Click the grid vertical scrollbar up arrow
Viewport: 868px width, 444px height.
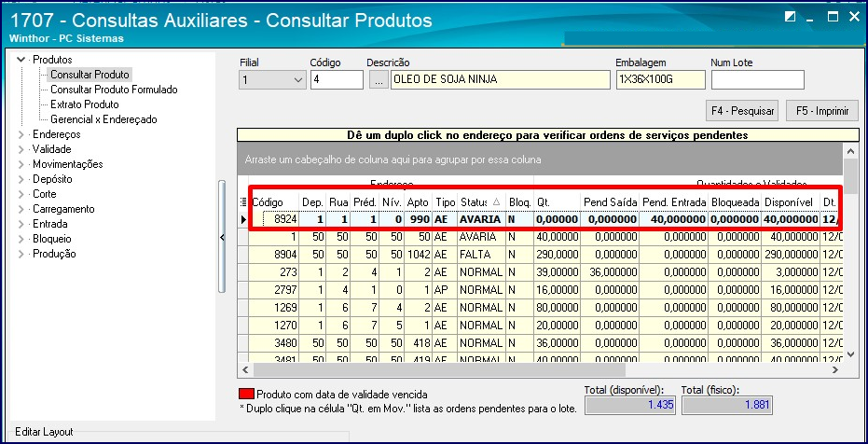[x=850, y=150]
